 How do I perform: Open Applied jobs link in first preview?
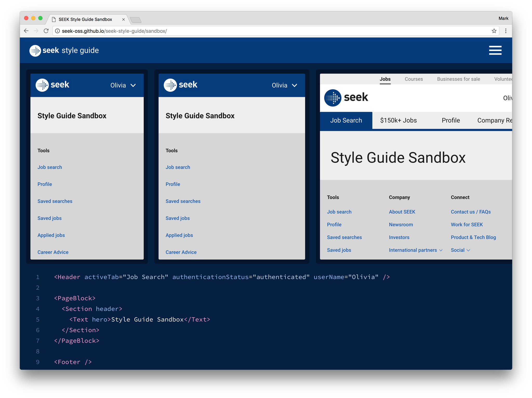pyautogui.click(x=51, y=235)
